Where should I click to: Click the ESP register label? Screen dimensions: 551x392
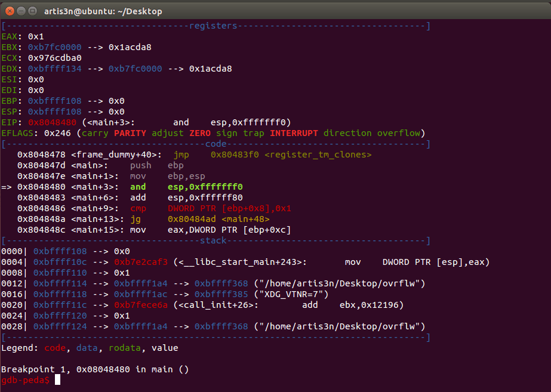click(x=9, y=112)
